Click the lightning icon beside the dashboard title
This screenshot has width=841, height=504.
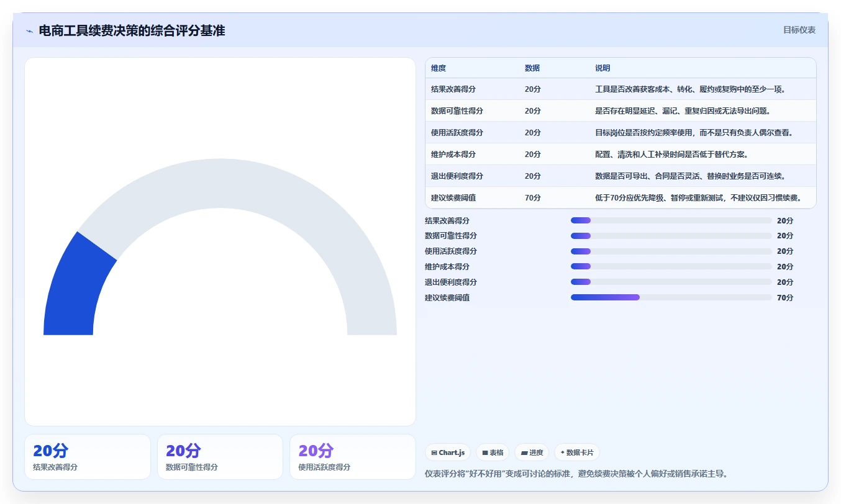pyautogui.click(x=29, y=31)
